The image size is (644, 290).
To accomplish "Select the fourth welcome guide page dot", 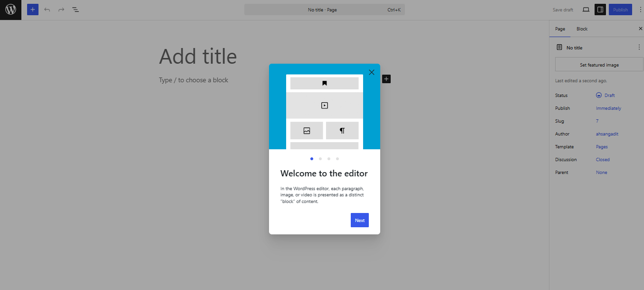I will (x=337, y=159).
